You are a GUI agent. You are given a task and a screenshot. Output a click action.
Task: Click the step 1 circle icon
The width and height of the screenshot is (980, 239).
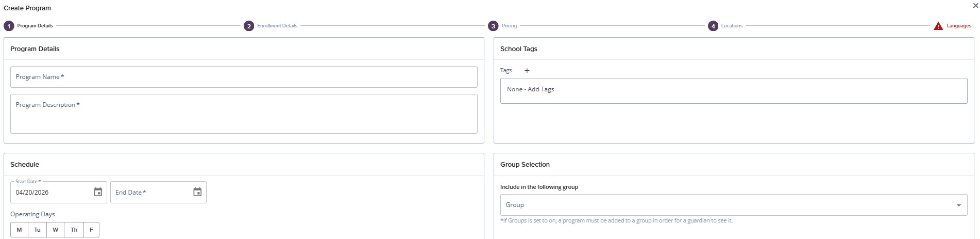click(9, 26)
